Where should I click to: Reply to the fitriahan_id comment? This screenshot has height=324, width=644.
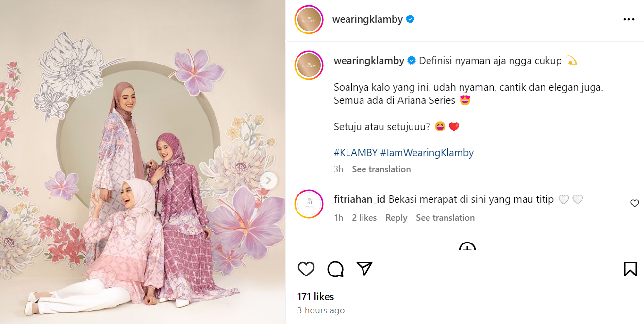(x=396, y=218)
